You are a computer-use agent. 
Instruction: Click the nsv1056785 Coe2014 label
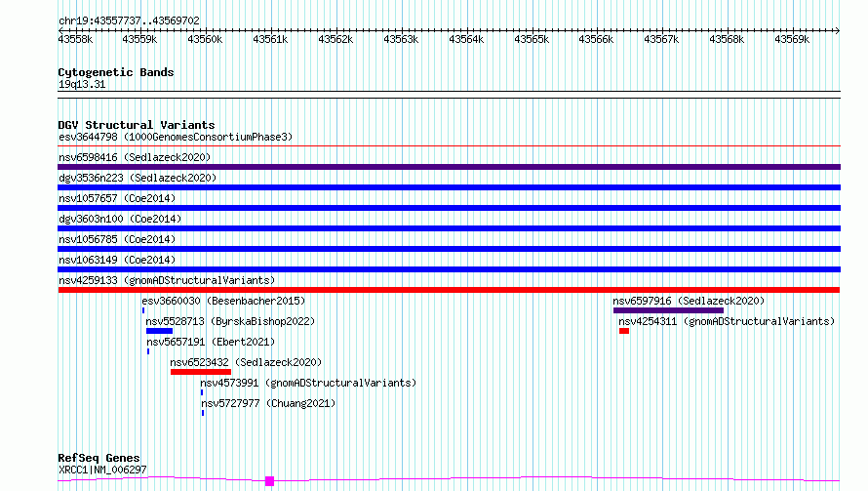(x=117, y=239)
